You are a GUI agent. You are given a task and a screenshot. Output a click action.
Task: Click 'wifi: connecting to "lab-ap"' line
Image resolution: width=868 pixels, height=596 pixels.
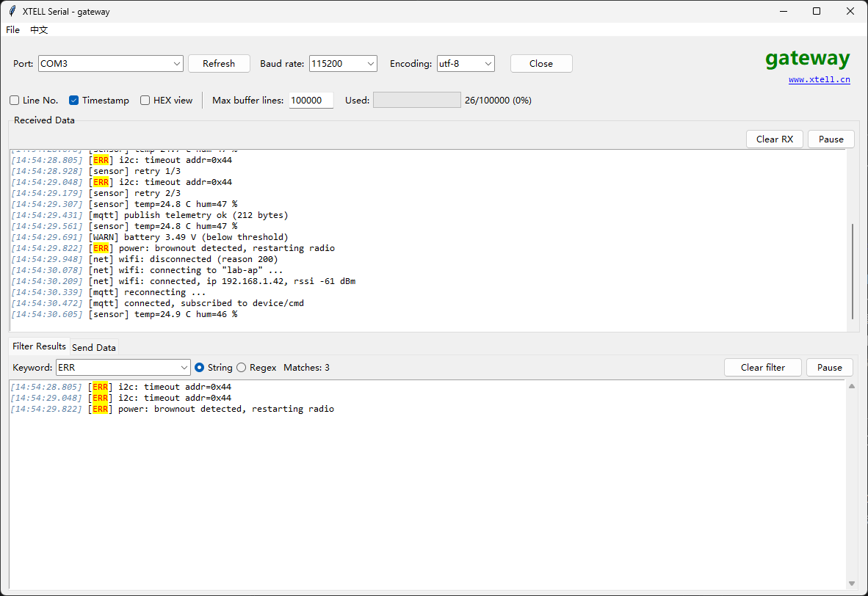click(x=147, y=270)
